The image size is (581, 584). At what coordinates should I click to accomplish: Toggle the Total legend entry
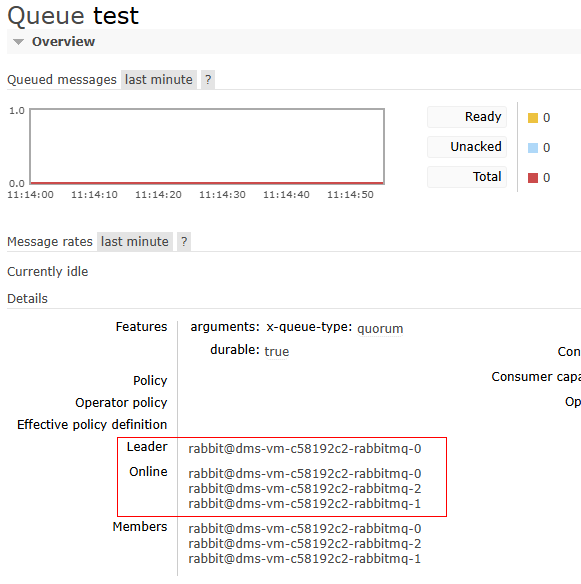coord(467,177)
